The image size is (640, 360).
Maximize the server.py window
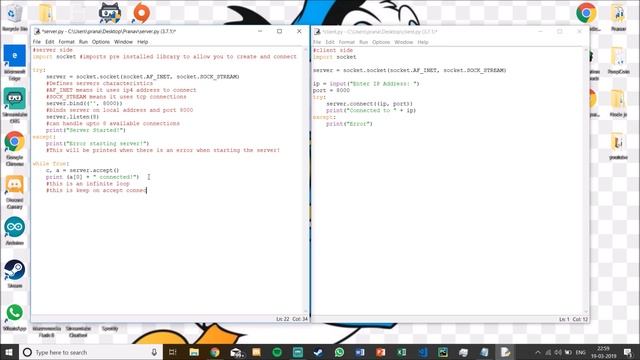tap(280, 31)
